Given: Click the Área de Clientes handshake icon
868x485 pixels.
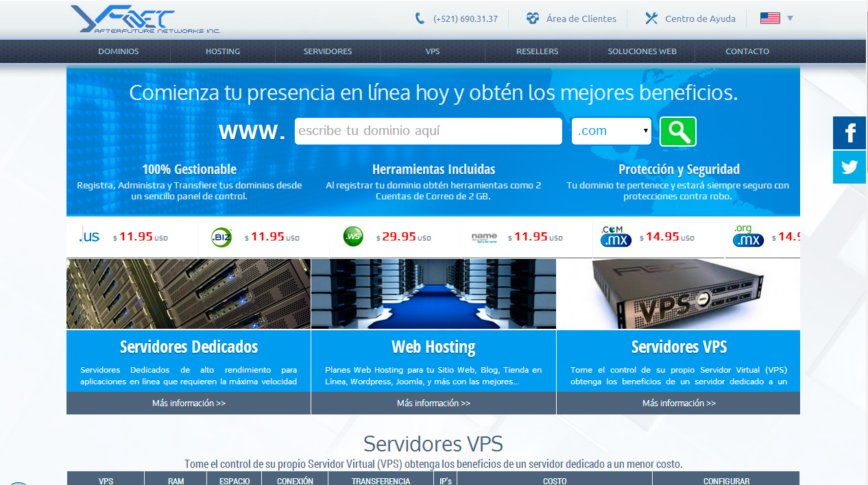Looking at the screenshot, I should 533,18.
